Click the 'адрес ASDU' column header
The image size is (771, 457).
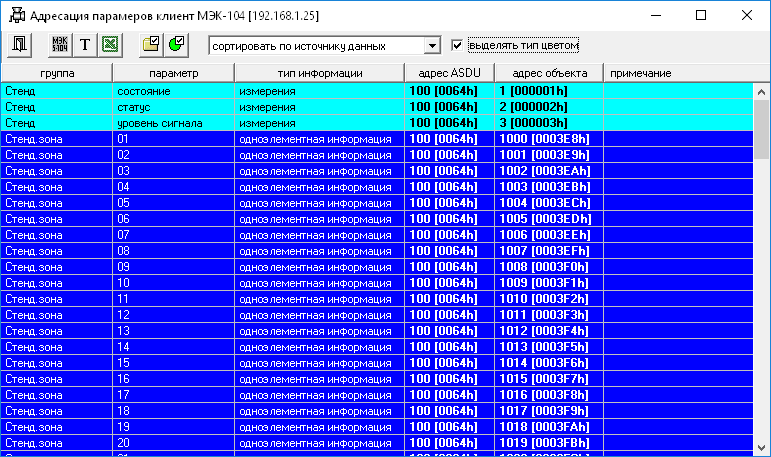(x=449, y=74)
